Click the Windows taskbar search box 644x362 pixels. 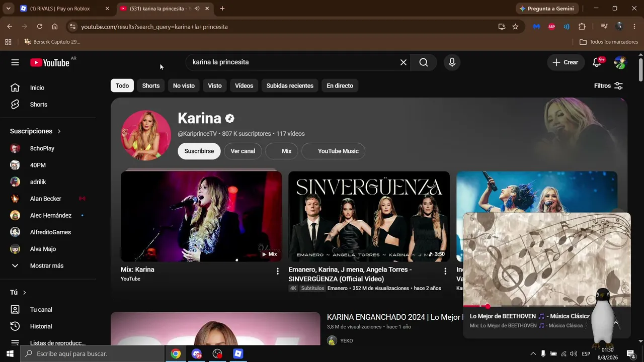[x=93, y=354]
